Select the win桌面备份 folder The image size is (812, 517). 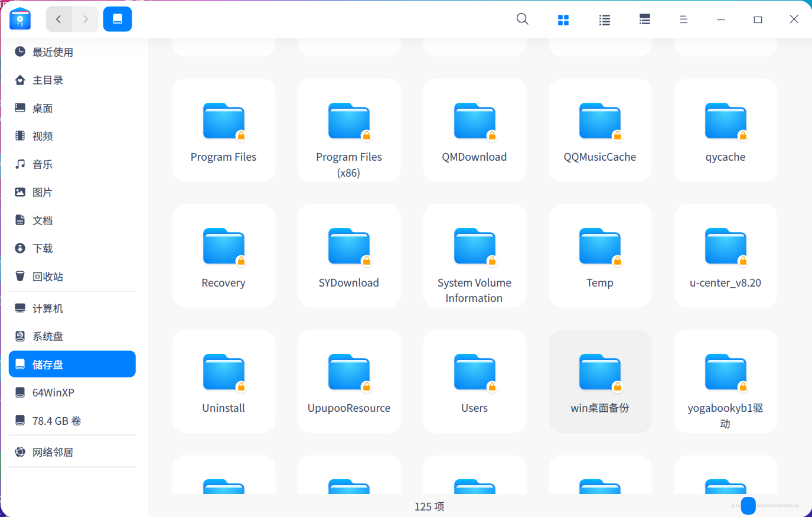coord(600,373)
